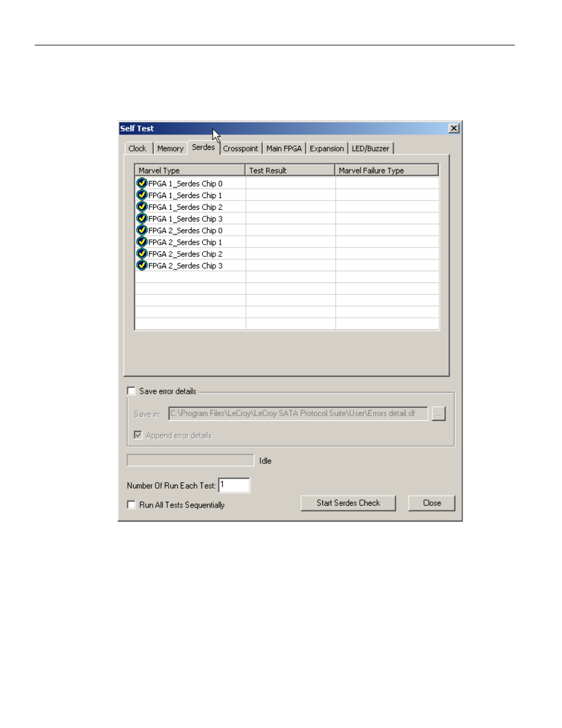This screenshot has width=562, height=728.
Task: Go to the Crosspoint tab
Action: pos(240,149)
